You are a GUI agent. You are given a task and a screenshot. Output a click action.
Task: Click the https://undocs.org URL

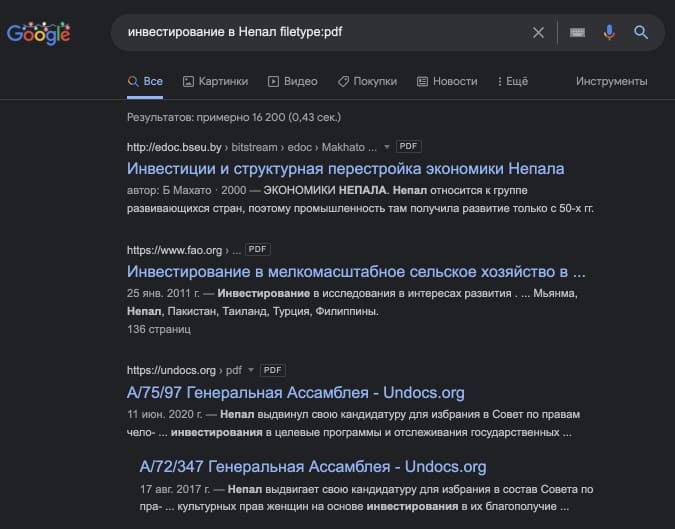pyautogui.click(x=171, y=370)
